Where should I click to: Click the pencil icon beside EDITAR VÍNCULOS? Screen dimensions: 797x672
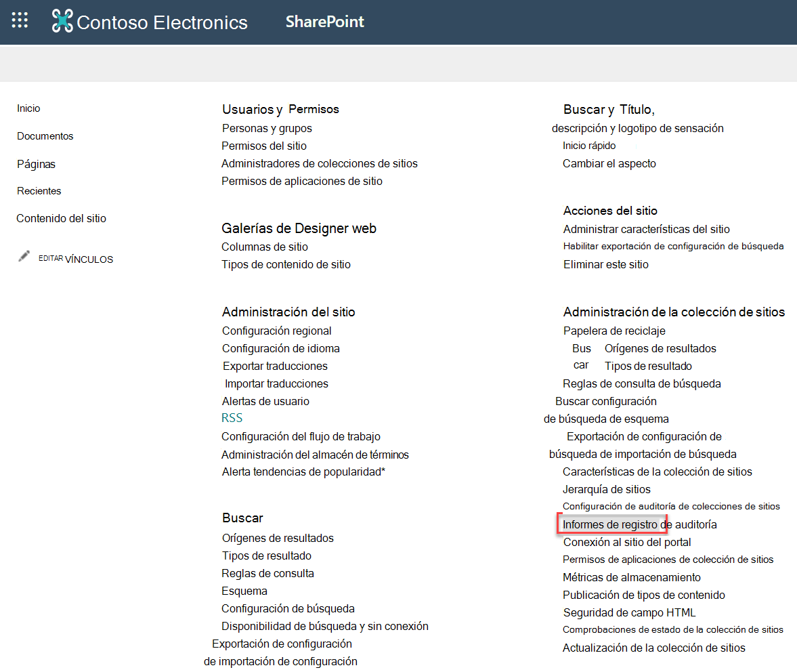coord(24,256)
